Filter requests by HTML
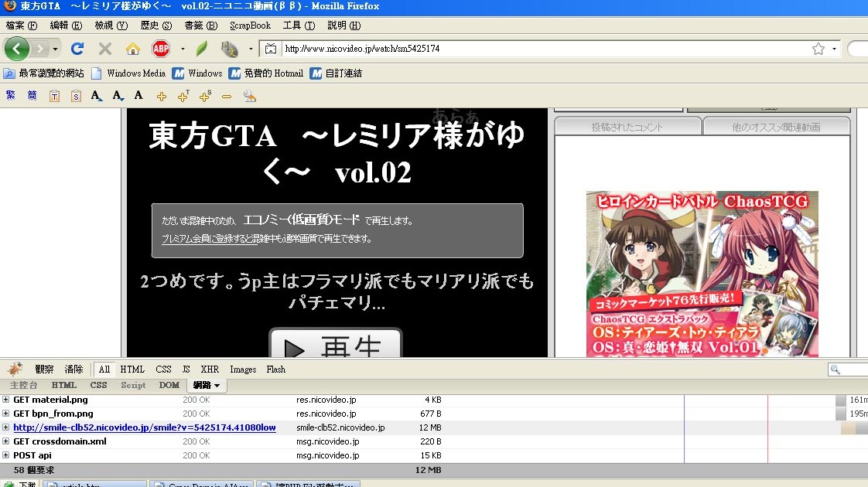The height and width of the screenshot is (487, 868). (x=132, y=370)
